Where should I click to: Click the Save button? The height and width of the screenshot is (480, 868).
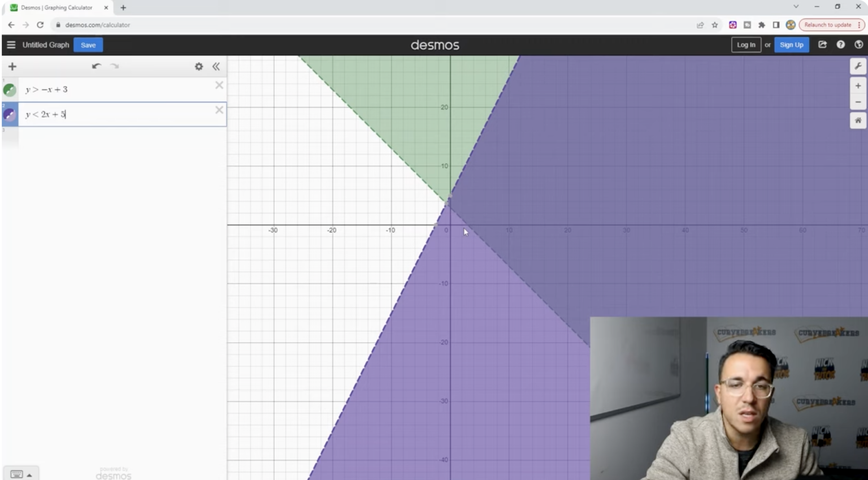88,45
